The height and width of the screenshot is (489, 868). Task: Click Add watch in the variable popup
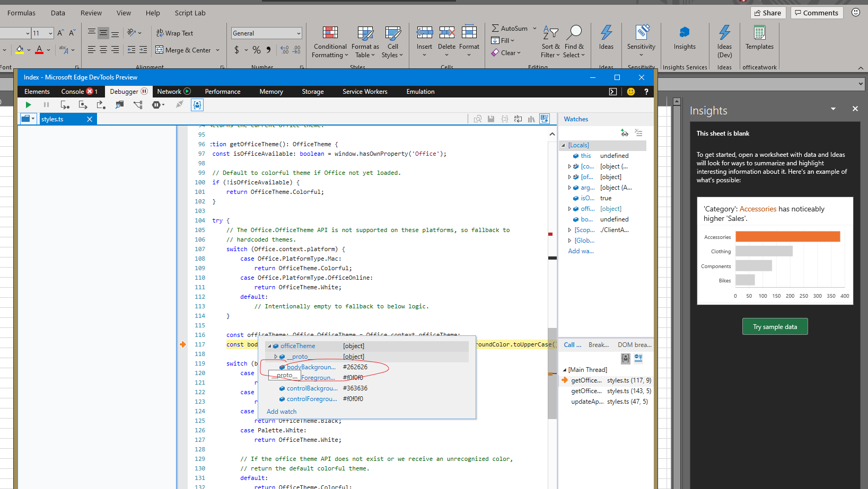pos(281,411)
